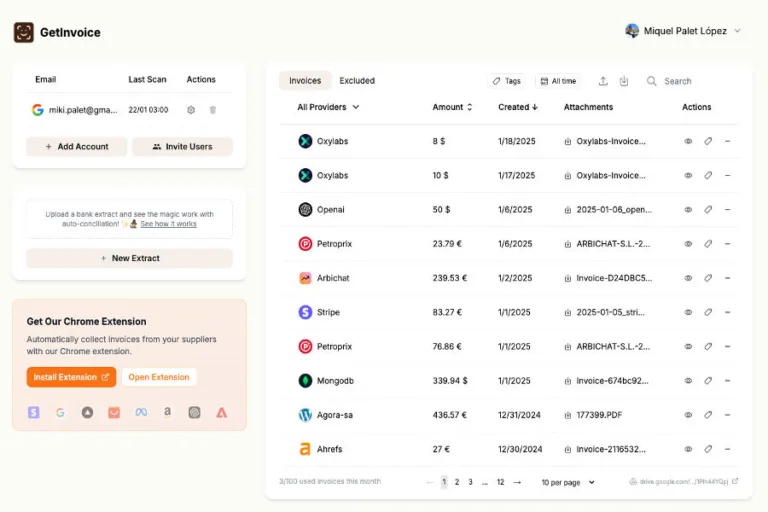Expand the All Providers filter dropdown

(328, 107)
